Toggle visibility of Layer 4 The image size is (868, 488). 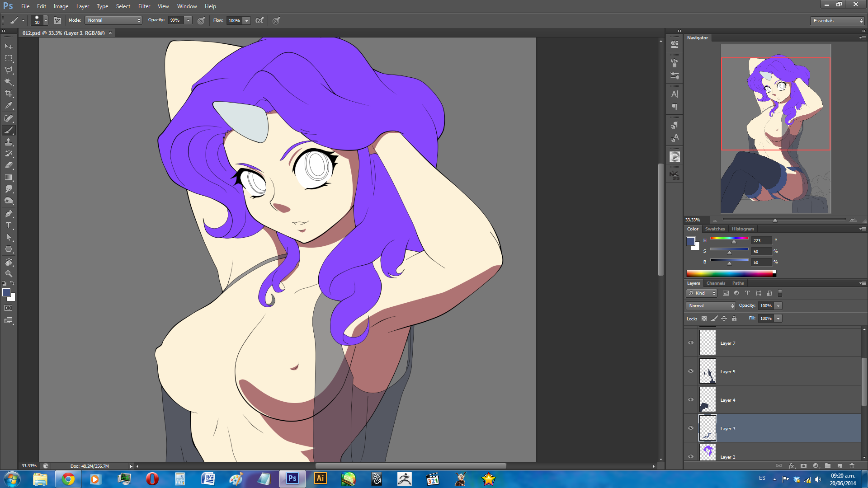[691, 399]
